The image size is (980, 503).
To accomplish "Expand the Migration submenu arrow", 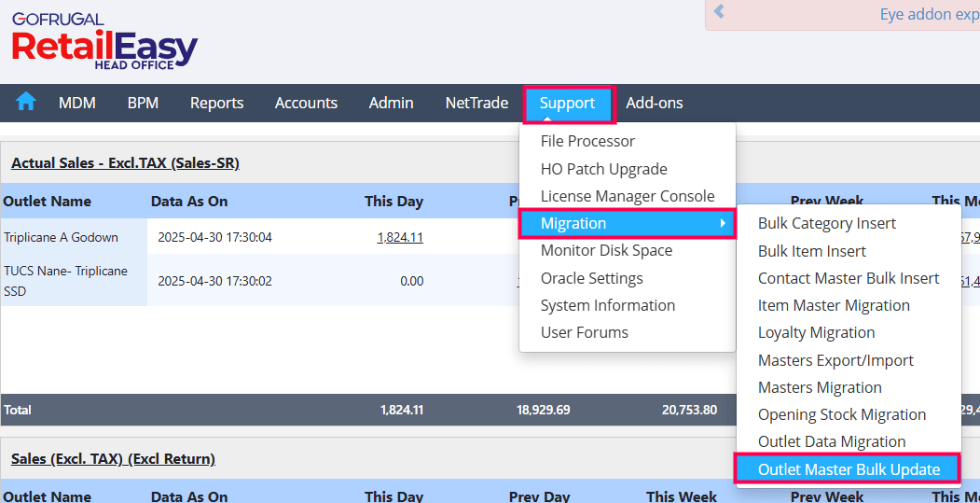I will coord(723,224).
